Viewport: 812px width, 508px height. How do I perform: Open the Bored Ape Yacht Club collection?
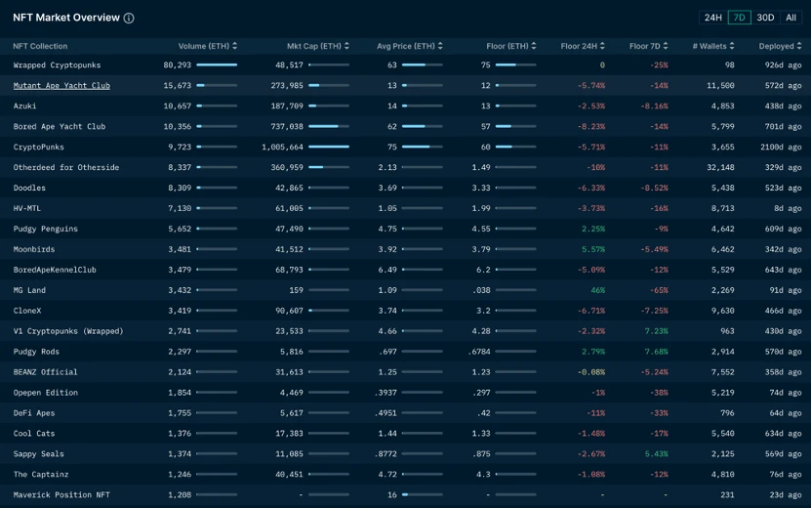click(59, 126)
